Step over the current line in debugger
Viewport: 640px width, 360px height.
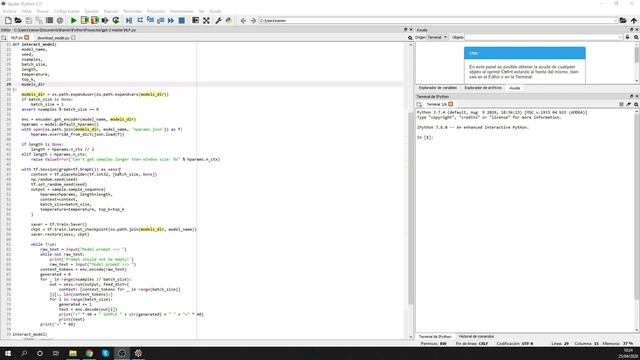(x=140, y=20)
